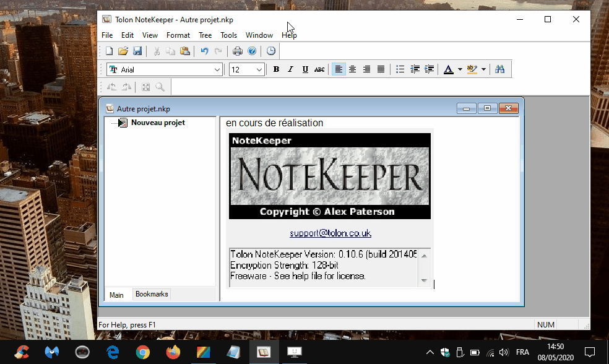Open the highlight color dropdown arrow
The width and height of the screenshot is (609, 364).
(483, 69)
